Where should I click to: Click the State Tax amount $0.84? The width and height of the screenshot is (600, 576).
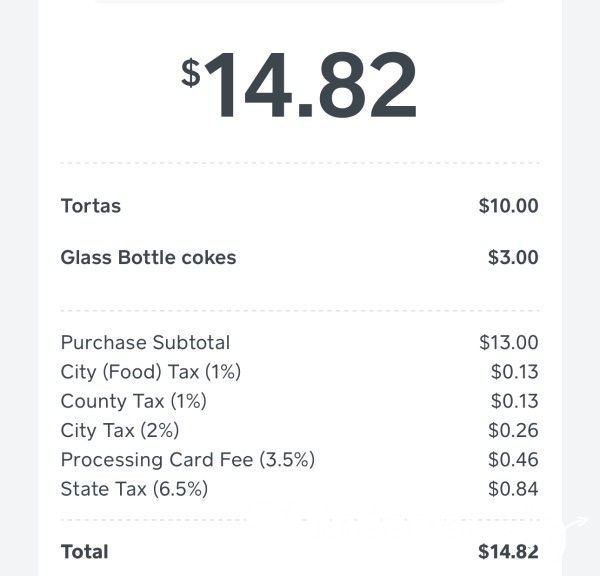click(513, 489)
